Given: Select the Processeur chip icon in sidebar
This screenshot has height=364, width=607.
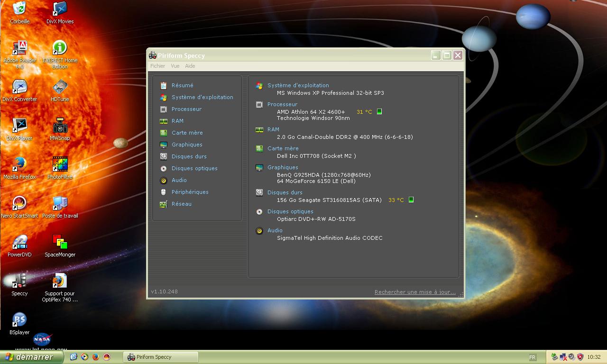Looking at the screenshot, I should (x=164, y=109).
